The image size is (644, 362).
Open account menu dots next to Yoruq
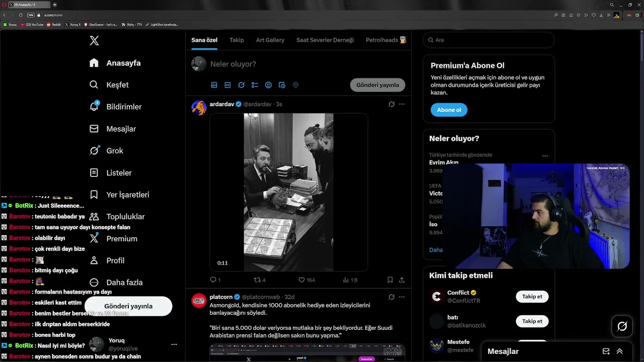click(x=174, y=344)
